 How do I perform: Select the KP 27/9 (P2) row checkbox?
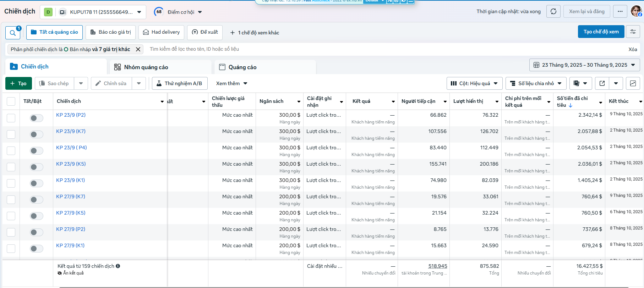coord(11,232)
